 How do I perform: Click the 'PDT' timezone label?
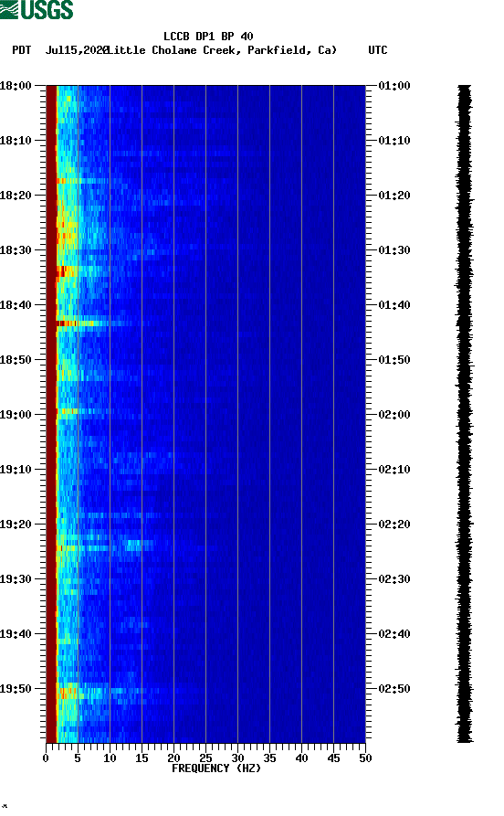pyautogui.click(x=21, y=50)
